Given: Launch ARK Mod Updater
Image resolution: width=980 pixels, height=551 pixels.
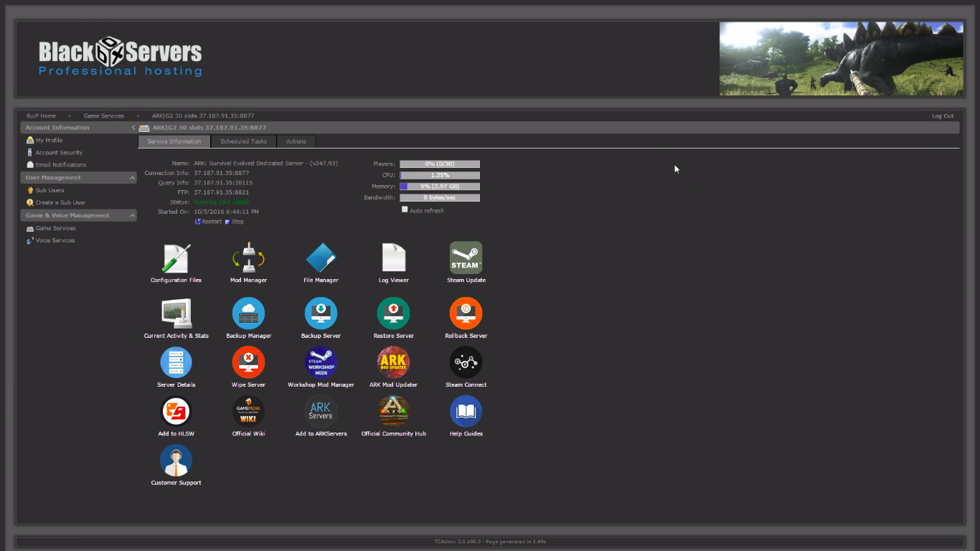Looking at the screenshot, I should (393, 362).
